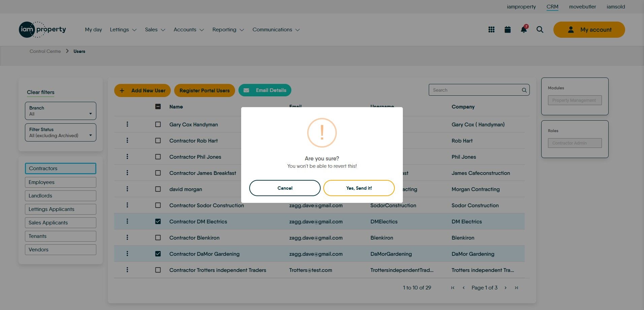Click the Email Details button
Viewport: 644px width, 310px height.
(x=265, y=90)
